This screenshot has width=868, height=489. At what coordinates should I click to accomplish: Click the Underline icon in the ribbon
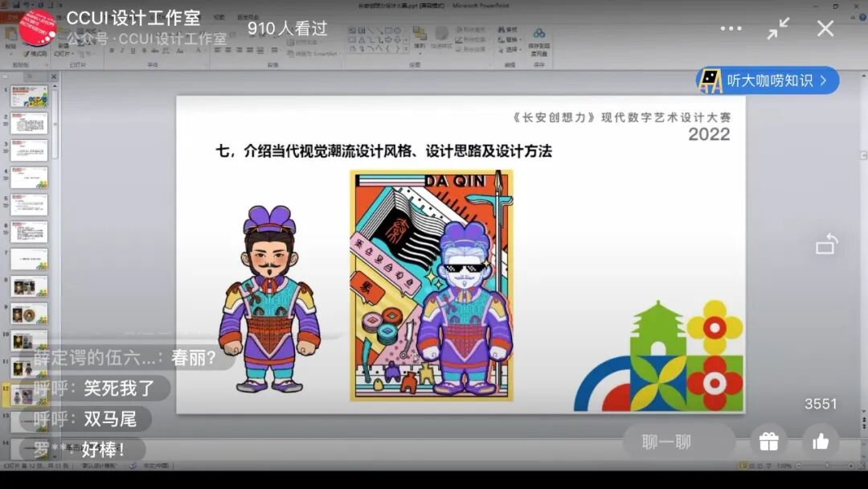[x=133, y=49]
